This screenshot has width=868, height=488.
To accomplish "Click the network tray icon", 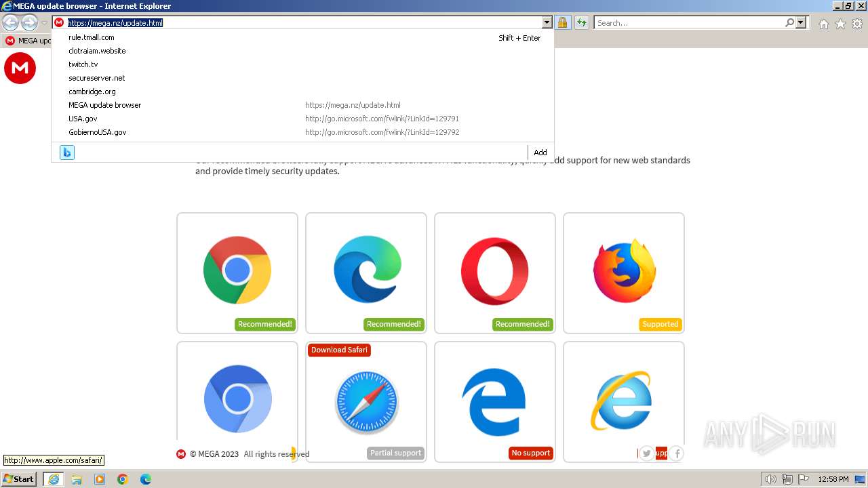I will 787,479.
